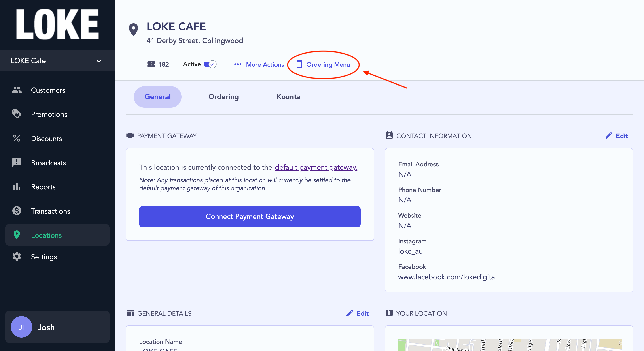This screenshot has width=644, height=351.
Task: Click the JI user avatar
Action: click(x=21, y=327)
